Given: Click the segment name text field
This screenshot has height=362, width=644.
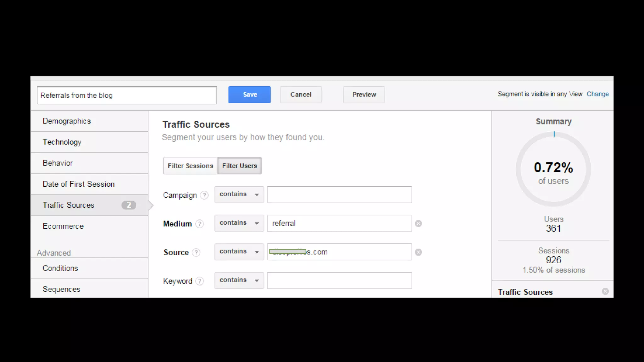Looking at the screenshot, I should click(127, 95).
